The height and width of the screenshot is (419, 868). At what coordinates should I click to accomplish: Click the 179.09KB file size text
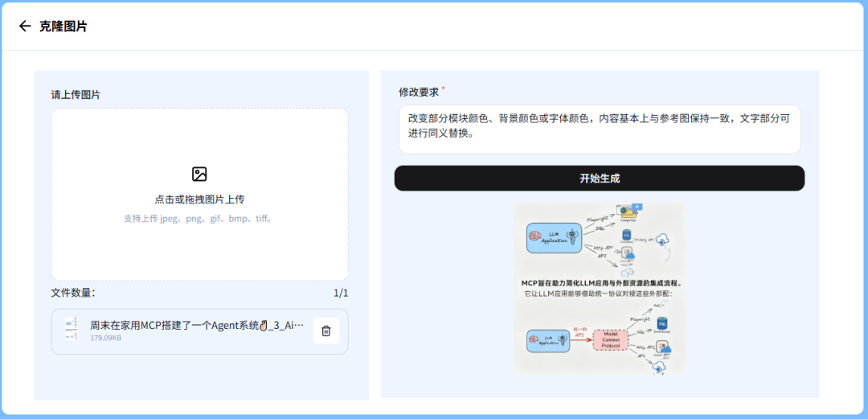click(x=106, y=338)
